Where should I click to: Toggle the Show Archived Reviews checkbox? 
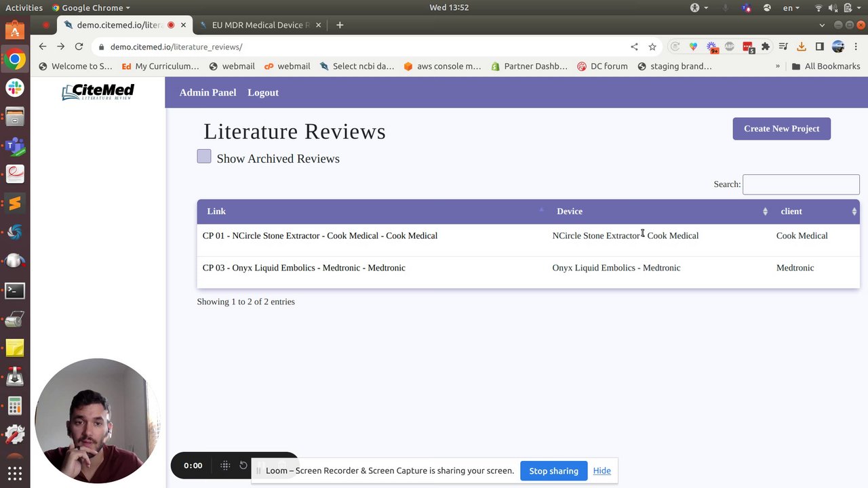(x=204, y=157)
